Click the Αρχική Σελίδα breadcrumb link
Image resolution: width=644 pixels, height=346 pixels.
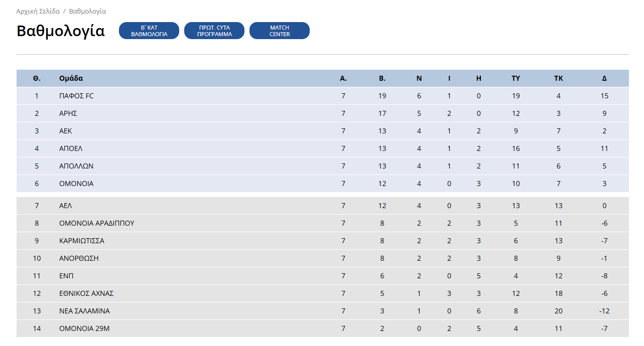pyautogui.click(x=38, y=11)
